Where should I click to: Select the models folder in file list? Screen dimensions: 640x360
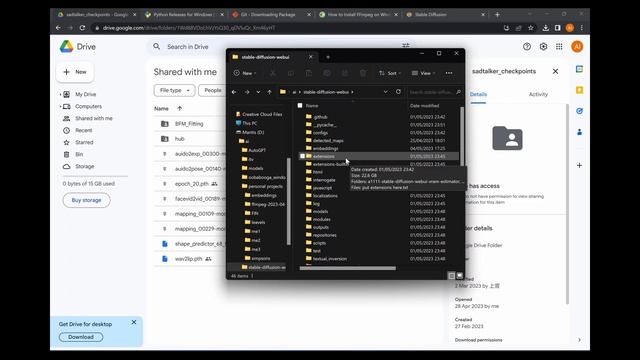tap(320, 211)
